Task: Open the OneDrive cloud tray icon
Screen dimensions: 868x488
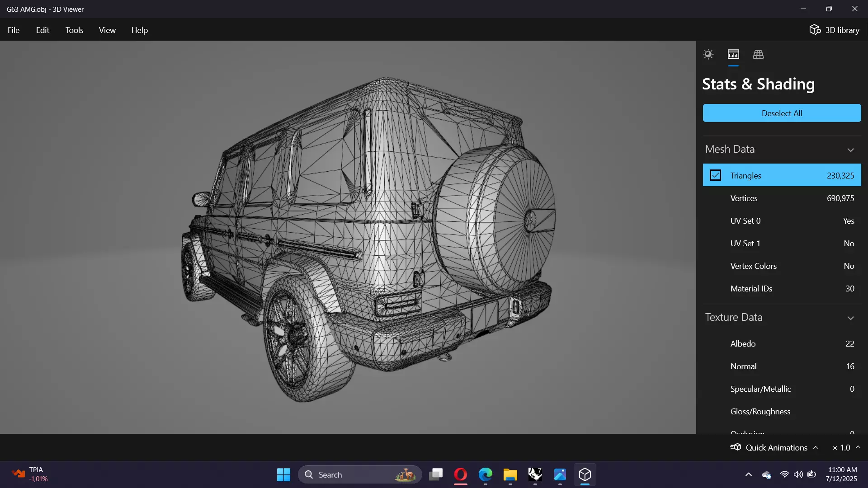Action: pos(767,474)
